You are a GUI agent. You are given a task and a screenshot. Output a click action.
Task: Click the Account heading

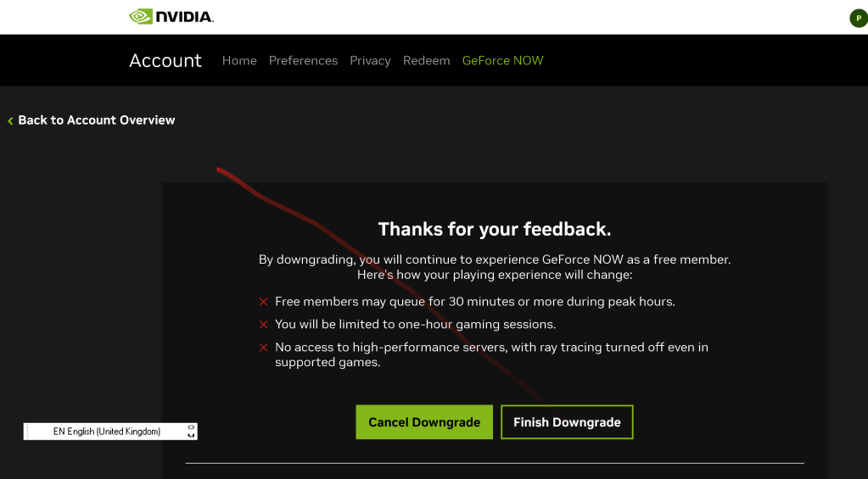pyautogui.click(x=165, y=60)
